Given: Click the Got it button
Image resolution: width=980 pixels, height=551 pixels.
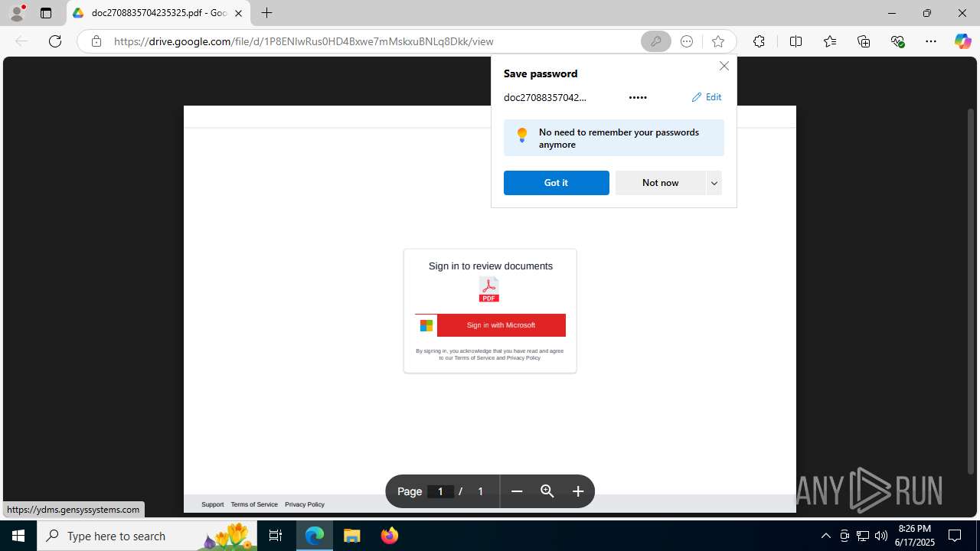Looking at the screenshot, I should click(x=557, y=183).
